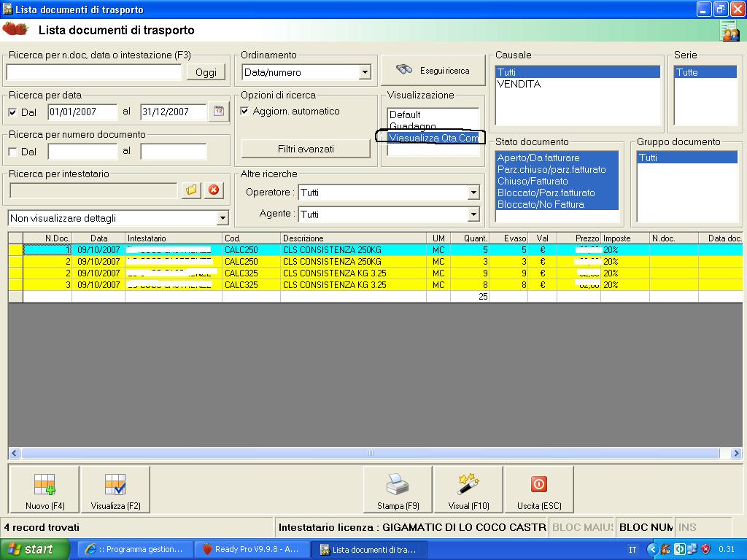Click the total quantity 25 cell
747x560 pixels.
[470, 296]
